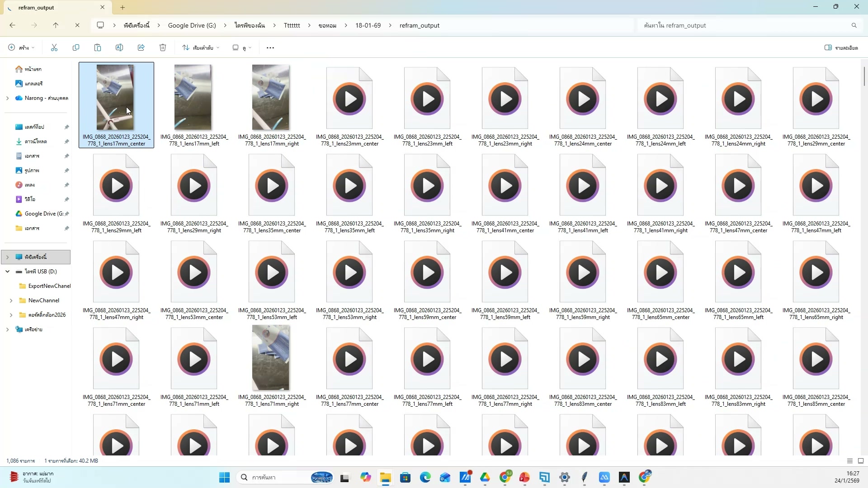The width and height of the screenshot is (868, 488).
Task: Click the Paste clipboard icon
Action: pyautogui.click(x=98, y=47)
